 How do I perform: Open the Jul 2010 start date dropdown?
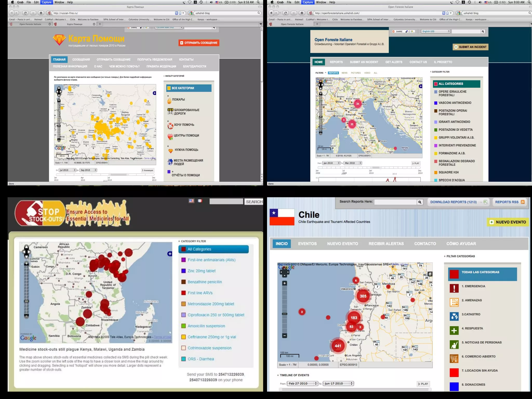[x=67, y=170]
